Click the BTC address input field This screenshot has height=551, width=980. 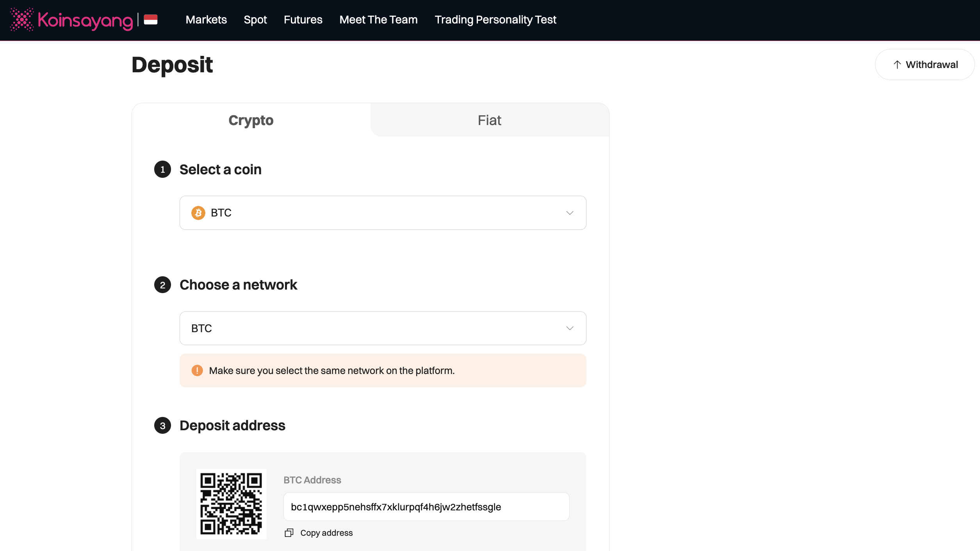click(426, 507)
